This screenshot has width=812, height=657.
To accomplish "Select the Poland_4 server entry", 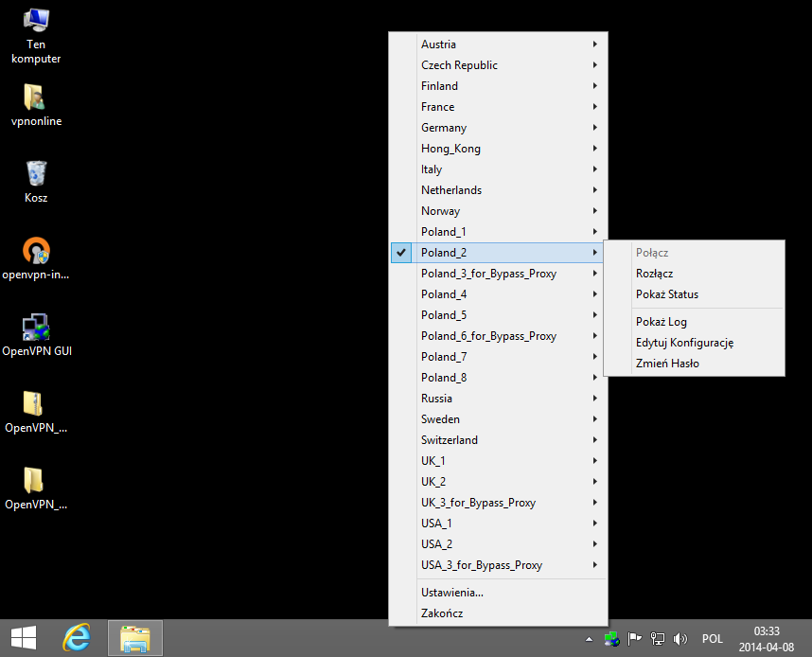I will point(497,293).
